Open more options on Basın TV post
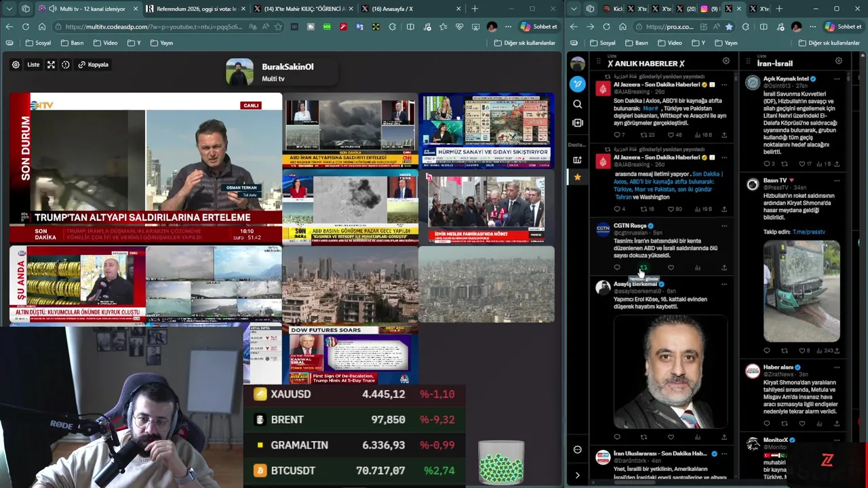Screen dimensions: 868x488 tap(837, 180)
